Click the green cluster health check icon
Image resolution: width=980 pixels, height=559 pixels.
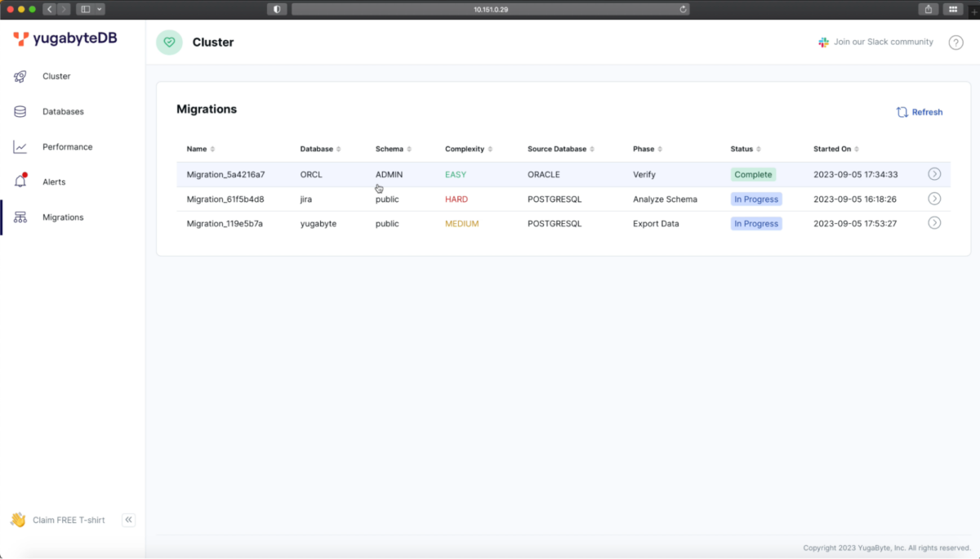coord(169,42)
